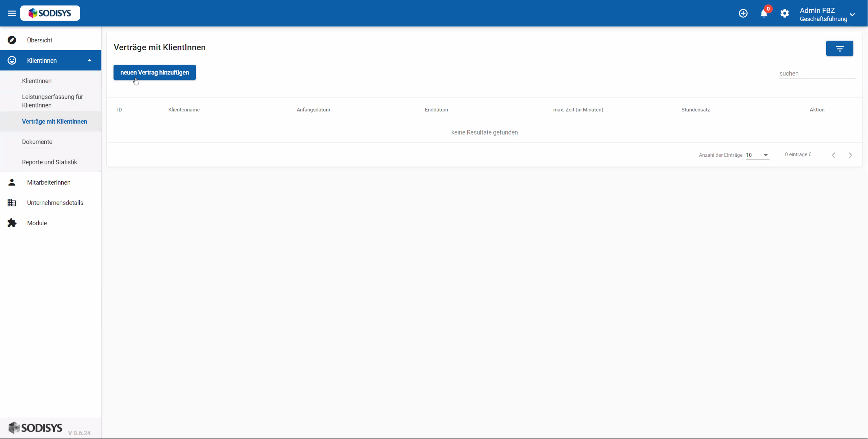Click the Verträge mit KlientInnen page heading
The height and width of the screenshot is (439, 868).
[x=159, y=47]
